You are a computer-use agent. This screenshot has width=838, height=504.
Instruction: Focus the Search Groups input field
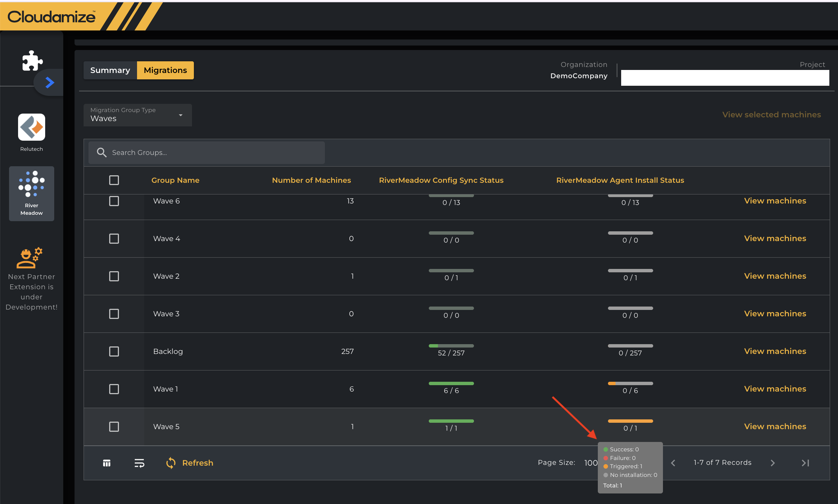[207, 152]
